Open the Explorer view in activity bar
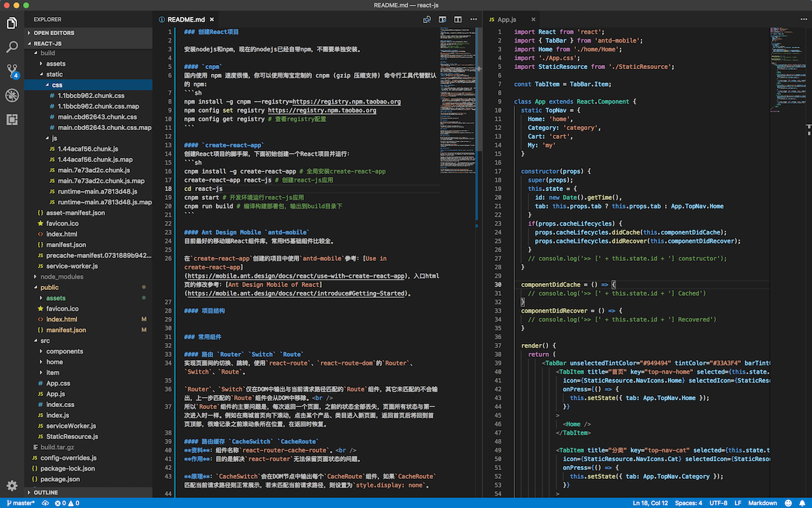Image resolution: width=812 pixels, height=508 pixels. [12, 23]
